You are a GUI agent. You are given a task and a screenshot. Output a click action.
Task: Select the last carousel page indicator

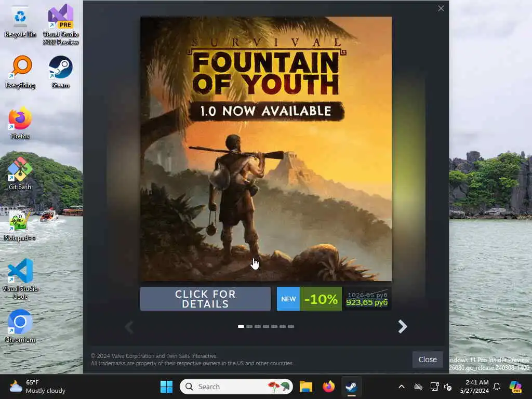point(291,326)
